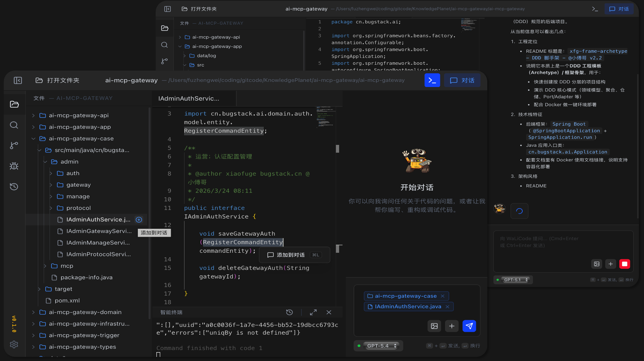
Task: Open the search sidebar icon
Action: 14,125
